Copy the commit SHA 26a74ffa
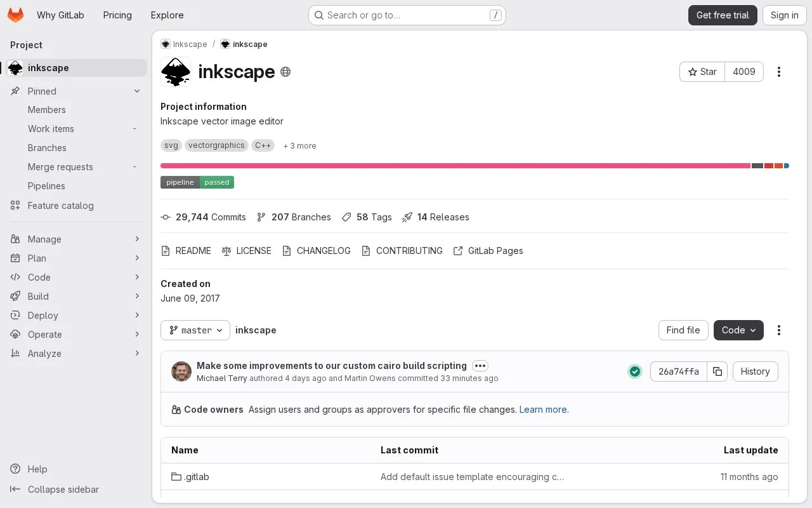 coord(717,371)
